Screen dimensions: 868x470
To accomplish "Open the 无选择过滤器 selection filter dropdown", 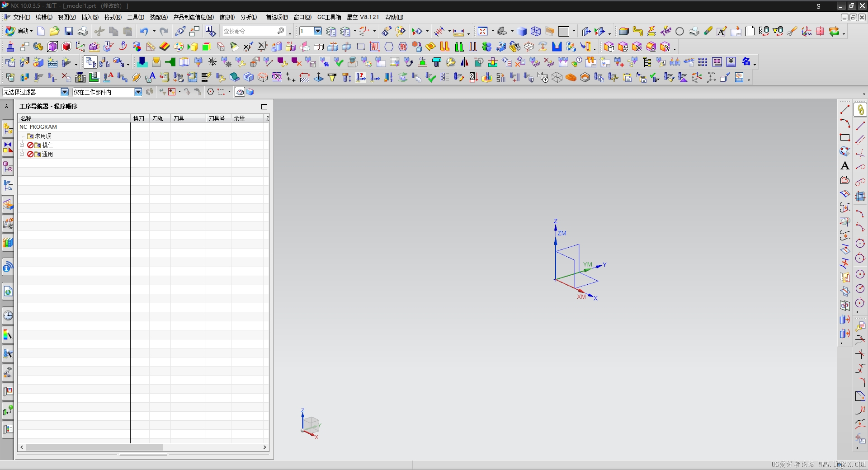I will 64,92.
